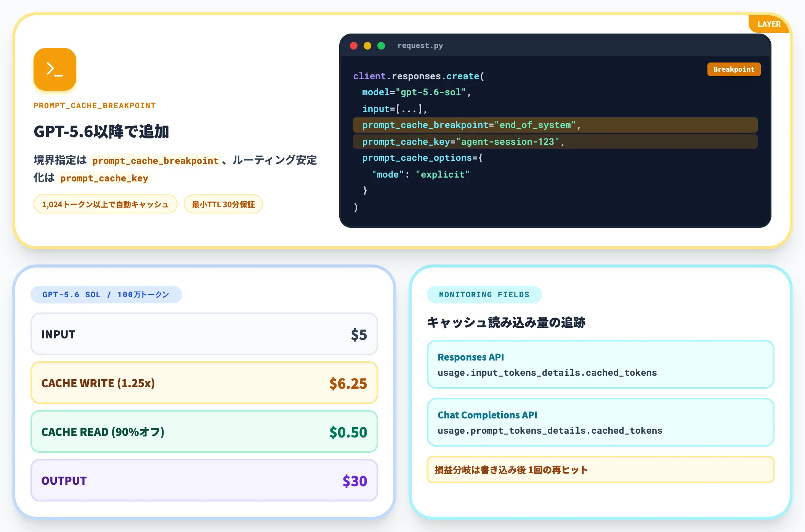Click the highlighted prompt_cache_key code line

555,142
